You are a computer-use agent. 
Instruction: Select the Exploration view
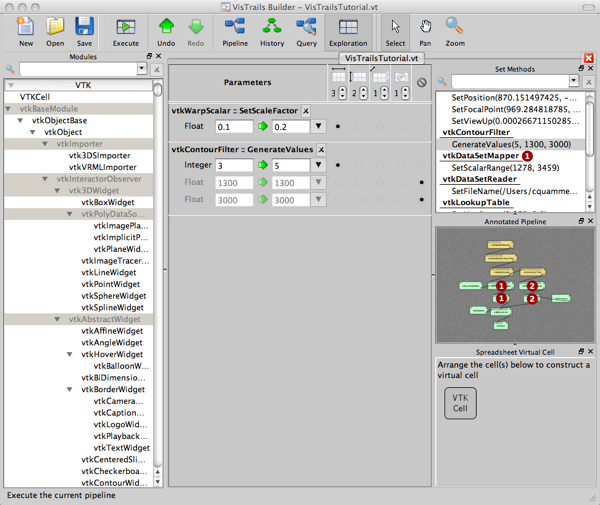click(348, 32)
